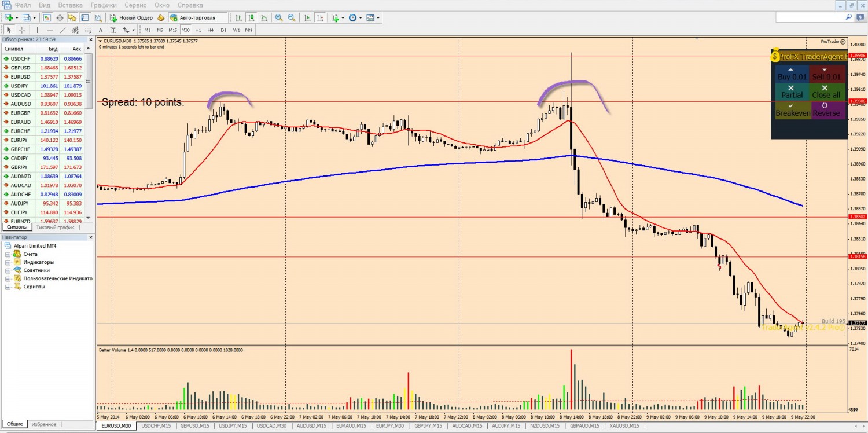Open dropdown arrow next to profiles icon
The height and width of the screenshot is (433, 868).
pyautogui.click(x=34, y=18)
